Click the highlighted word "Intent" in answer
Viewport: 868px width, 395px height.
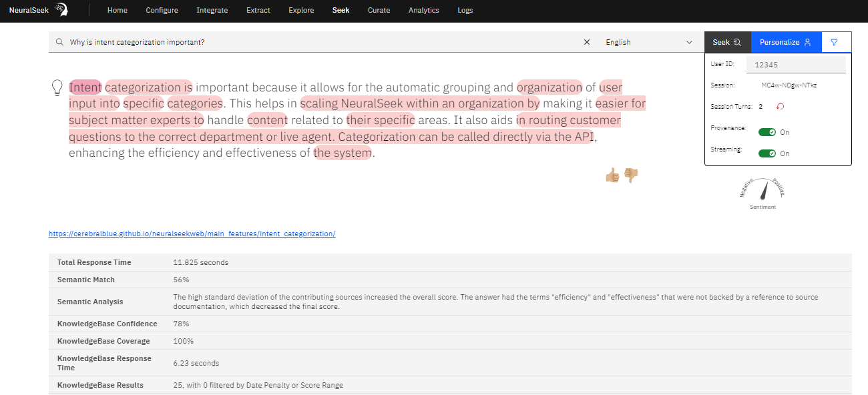pos(85,87)
